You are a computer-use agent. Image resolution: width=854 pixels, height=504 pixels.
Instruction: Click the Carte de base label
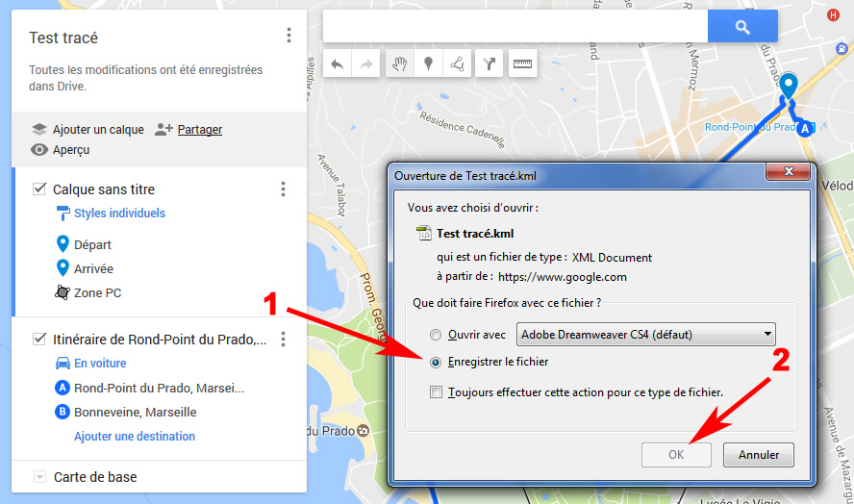pos(95,477)
